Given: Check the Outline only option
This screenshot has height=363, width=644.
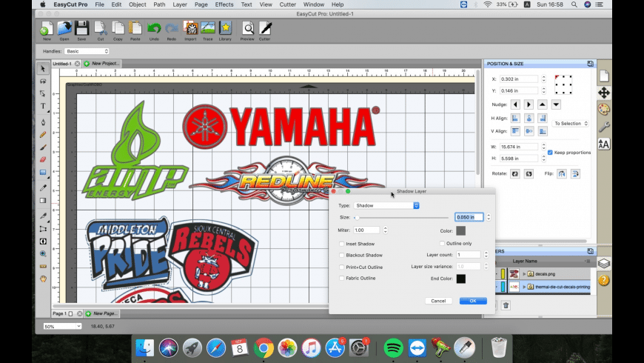Looking at the screenshot, I should tap(442, 244).
